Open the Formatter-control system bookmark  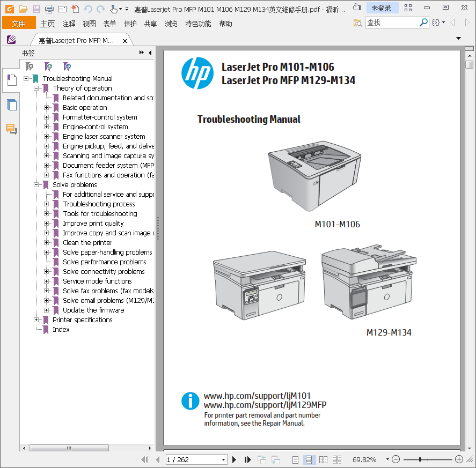pyautogui.click(x=100, y=117)
